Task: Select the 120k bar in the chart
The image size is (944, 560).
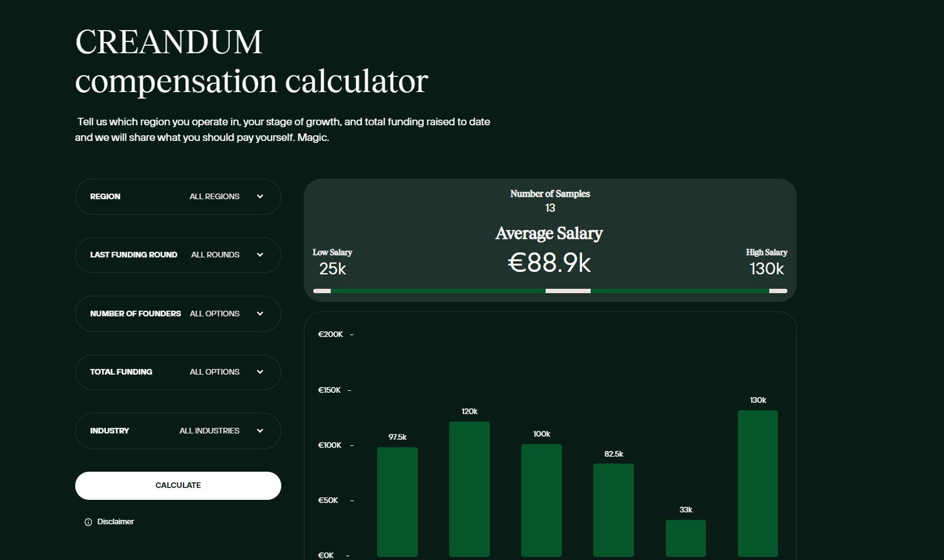Action: coord(469,489)
